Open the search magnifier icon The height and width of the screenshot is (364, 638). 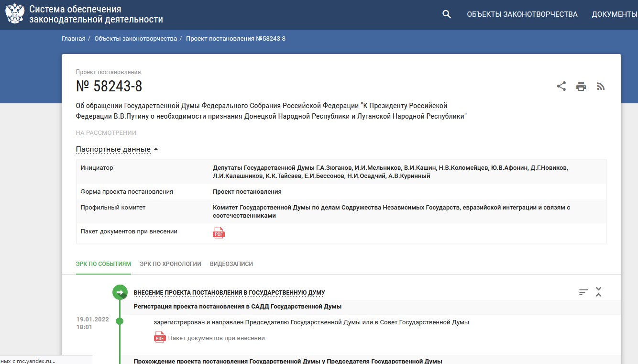pyautogui.click(x=447, y=14)
